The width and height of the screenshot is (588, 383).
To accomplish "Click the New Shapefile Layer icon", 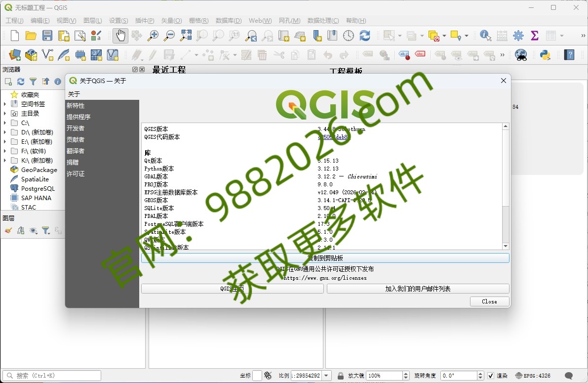I will 47,55.
